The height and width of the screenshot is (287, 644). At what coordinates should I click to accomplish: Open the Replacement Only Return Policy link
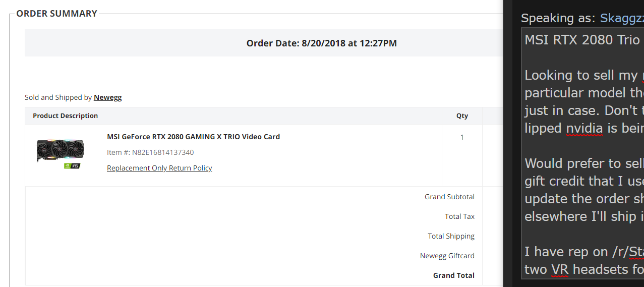click(x=159, y=168)
